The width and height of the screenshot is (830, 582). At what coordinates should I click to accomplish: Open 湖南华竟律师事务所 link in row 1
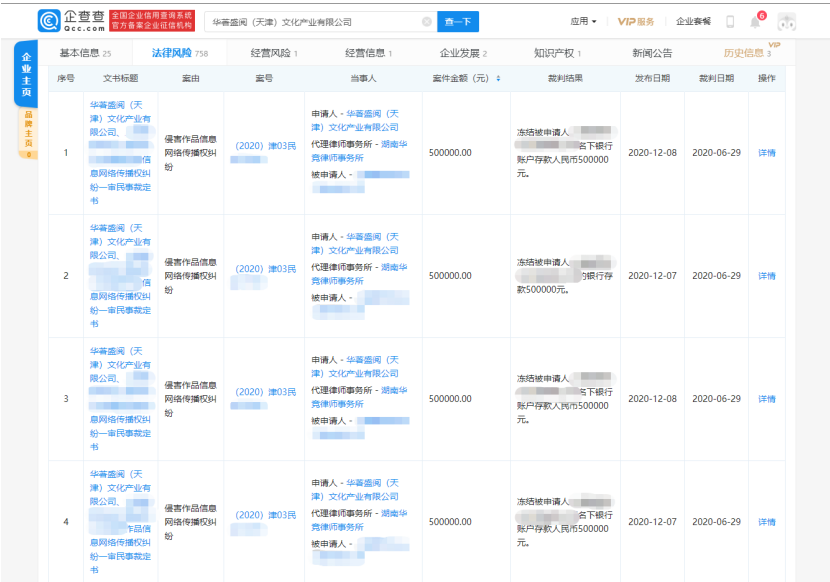[x=359, y=151]
